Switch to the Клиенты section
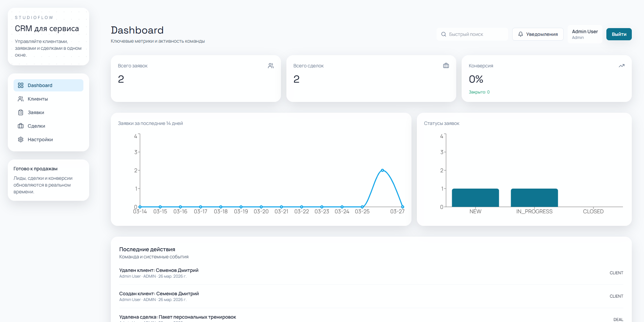The image size is (644, 322). pos(37,99)
